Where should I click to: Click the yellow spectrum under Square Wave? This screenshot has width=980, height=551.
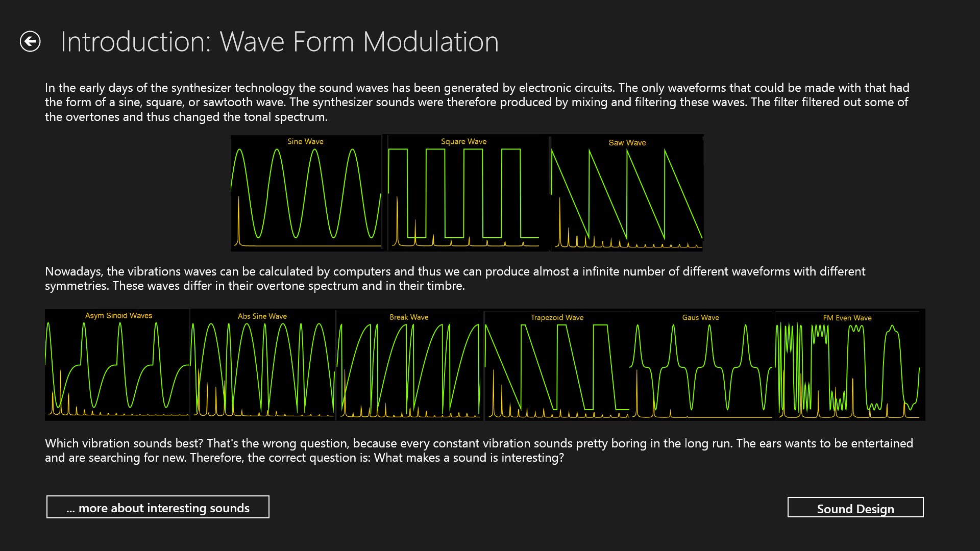point(464,237)
